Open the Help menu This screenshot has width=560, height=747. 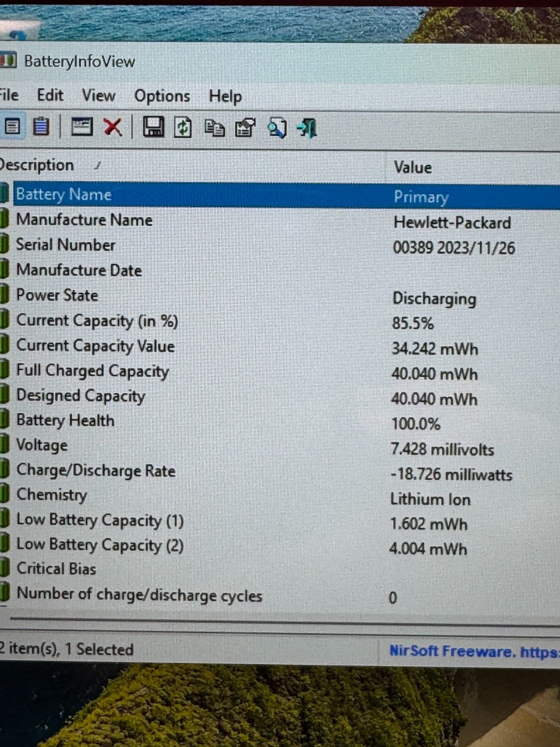[225, 97]
